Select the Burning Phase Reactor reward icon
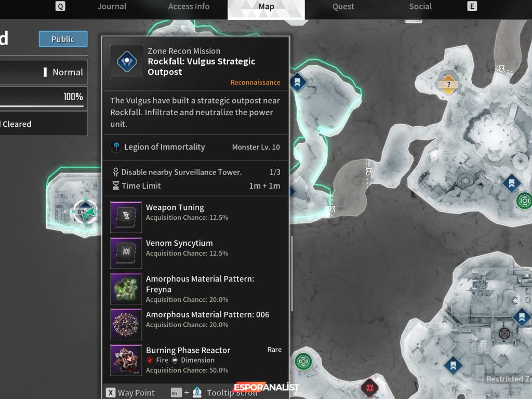This screenshot has width=532, height=399. coord(126,360)
